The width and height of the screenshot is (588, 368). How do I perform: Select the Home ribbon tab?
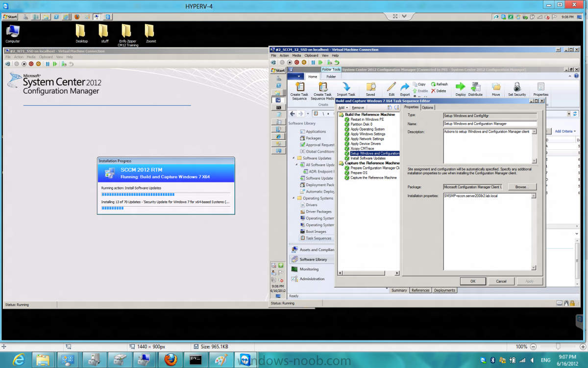coord(313,77)
